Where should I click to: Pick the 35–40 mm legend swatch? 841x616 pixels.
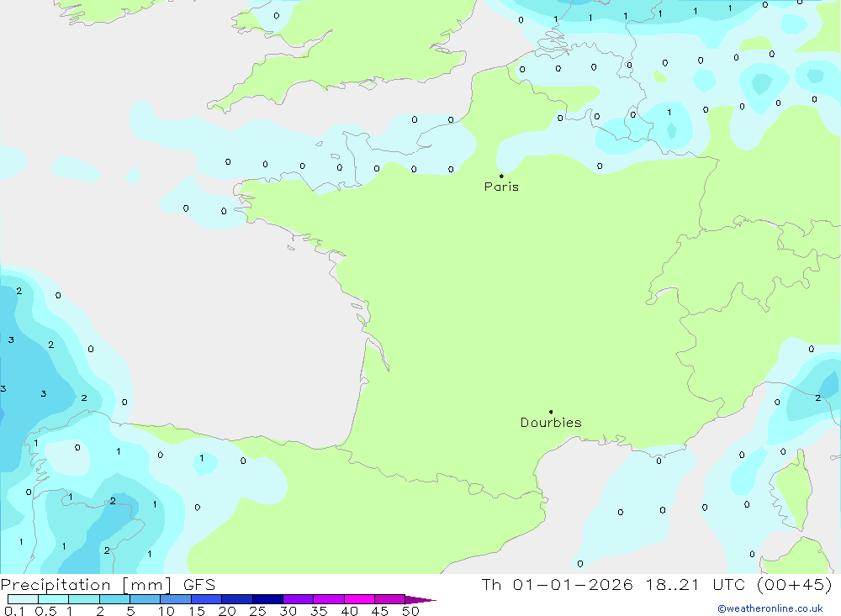tap(328, 599)
